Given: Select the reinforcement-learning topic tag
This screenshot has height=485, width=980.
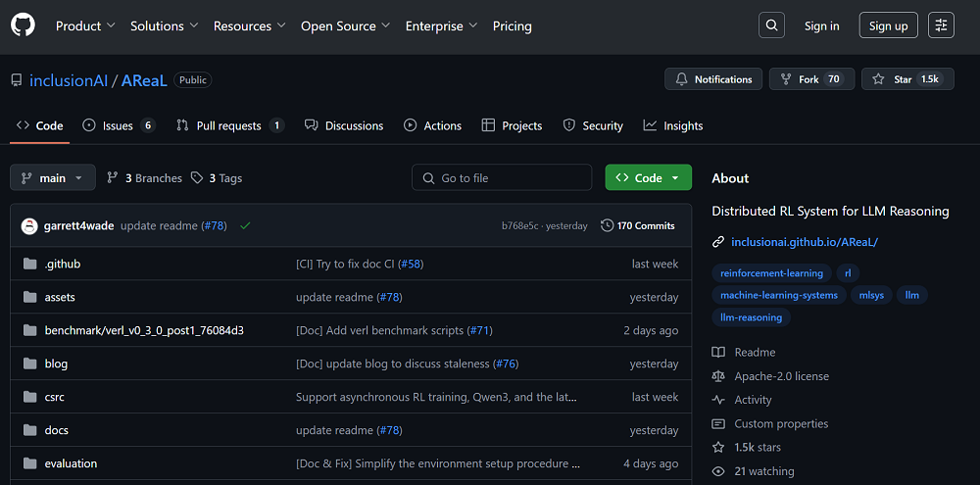Looking at the screenshot, I should pos(771,273).
